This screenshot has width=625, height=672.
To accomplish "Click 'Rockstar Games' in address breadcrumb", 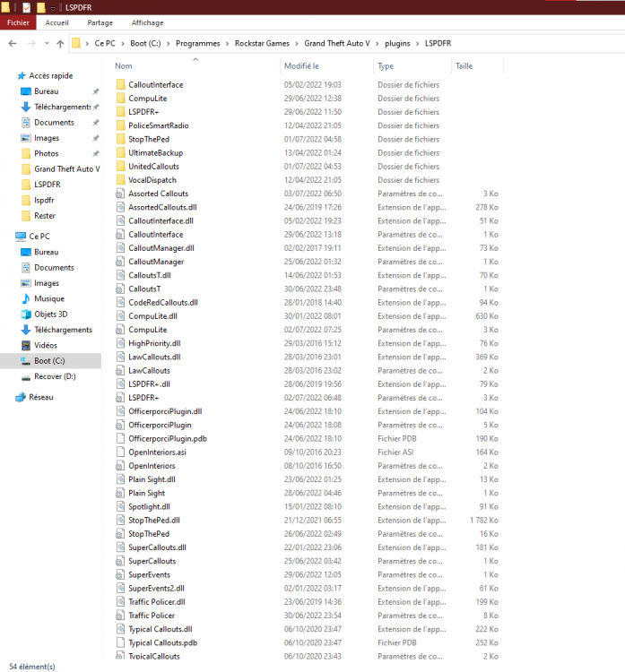I will pyautogui.click(x=262, y=43).
